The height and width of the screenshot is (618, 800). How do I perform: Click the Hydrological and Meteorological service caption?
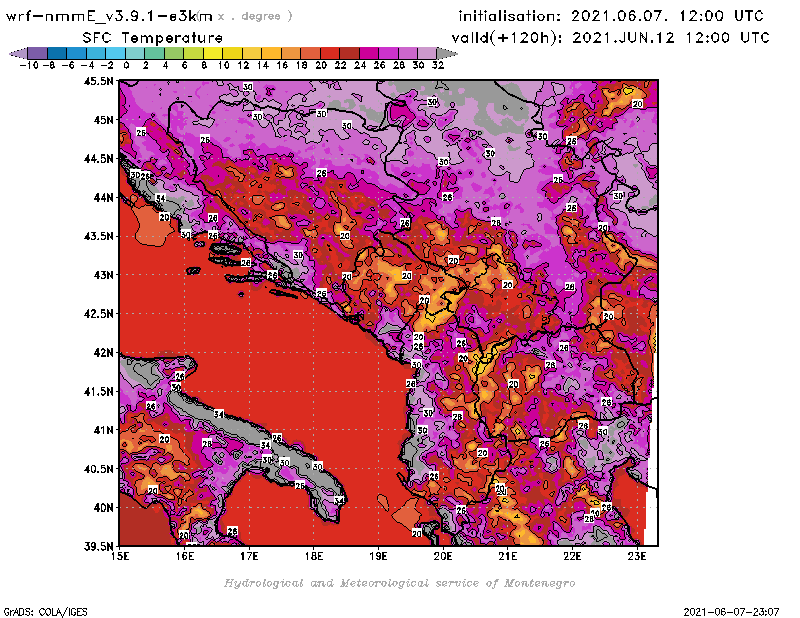pos(399,583)
